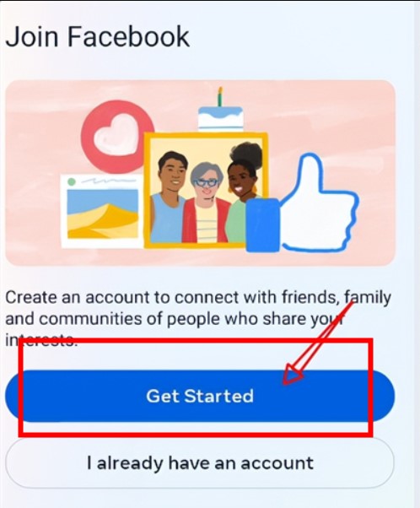Image resolution: width=420 pixels, height=508 pixels.
Task: Click the green dot on photo card
Action: 72,182
